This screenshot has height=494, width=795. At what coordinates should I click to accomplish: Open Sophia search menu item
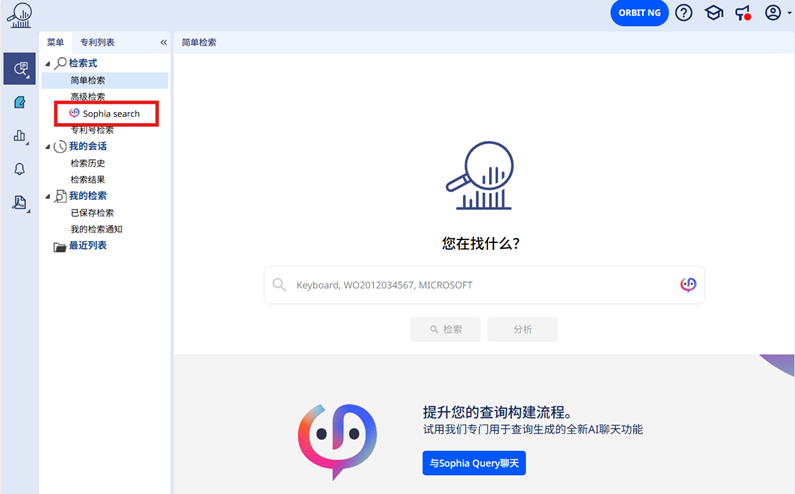(x=111, y=114)
